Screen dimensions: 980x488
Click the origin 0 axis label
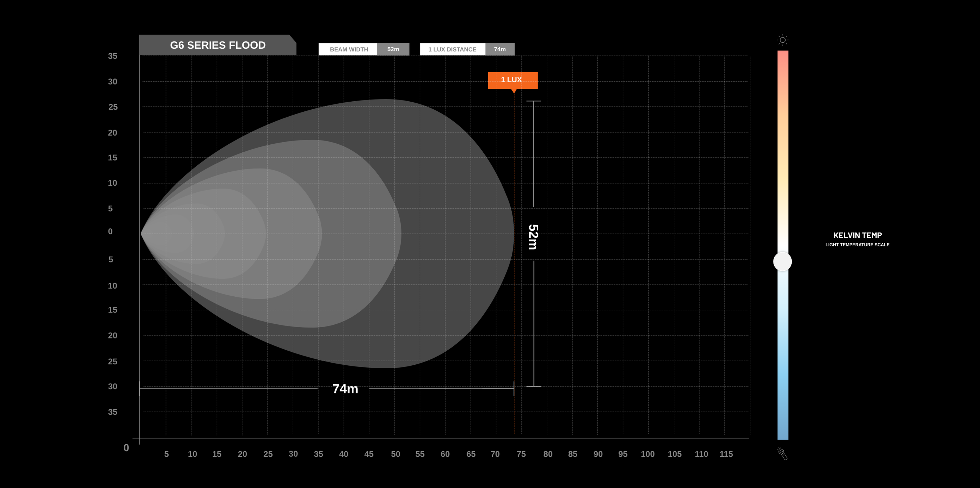pos(126,448)
